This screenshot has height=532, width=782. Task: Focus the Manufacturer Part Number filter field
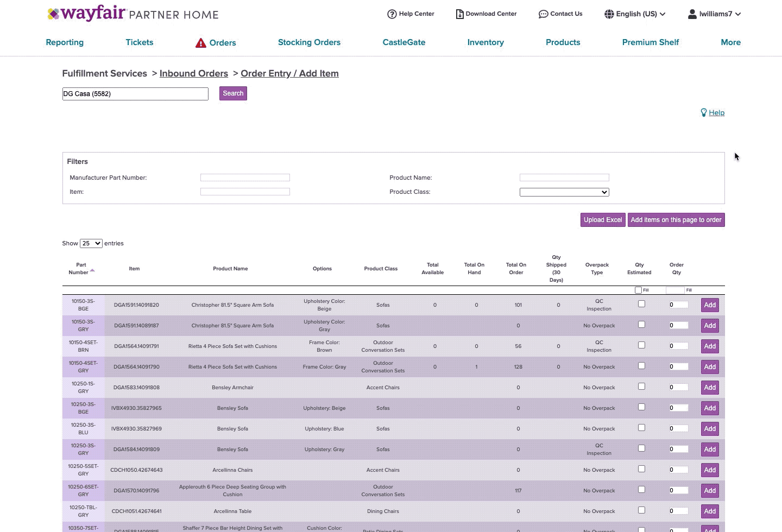(245, 178)
